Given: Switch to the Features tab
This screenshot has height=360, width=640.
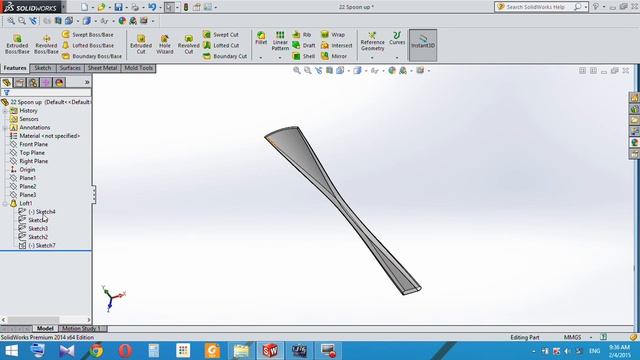Looking at the screenshot, I should coord(15,68).
